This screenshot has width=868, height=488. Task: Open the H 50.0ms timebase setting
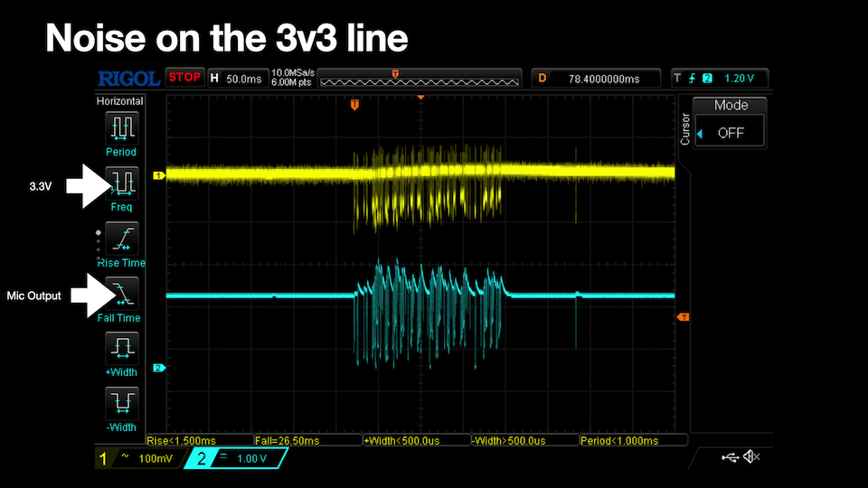tap(236, 79)
